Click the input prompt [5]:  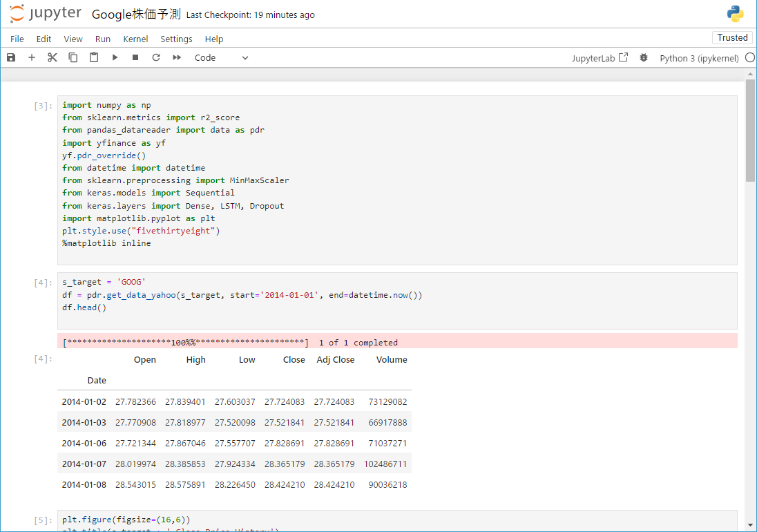[43, 520]
